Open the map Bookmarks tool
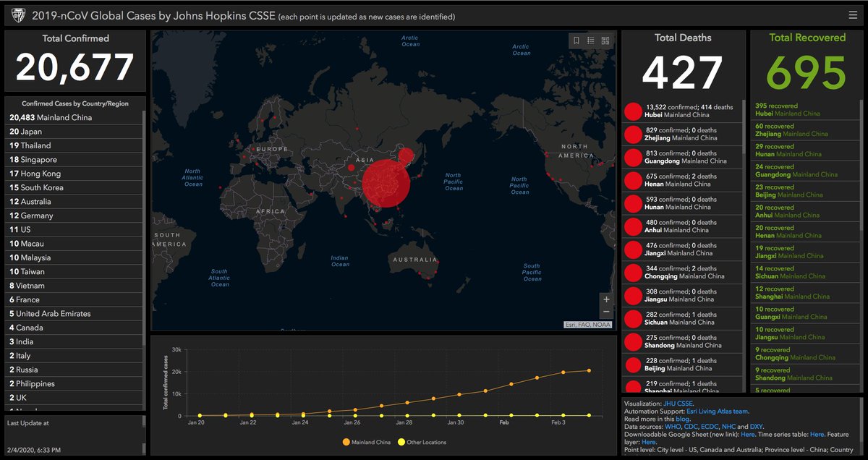The image size is (868, 460). coord(576,41)
